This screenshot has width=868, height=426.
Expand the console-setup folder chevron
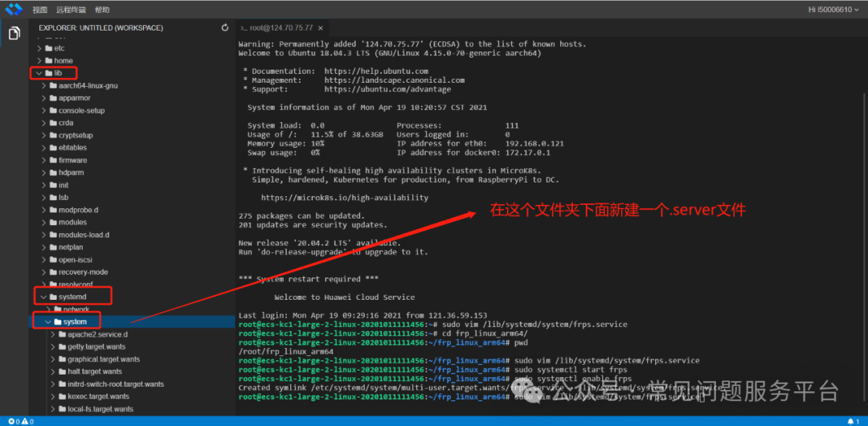44,111
